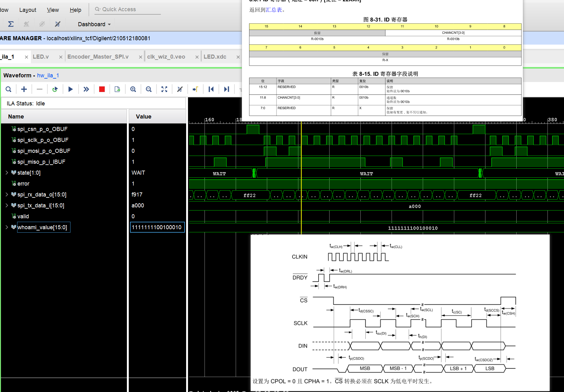Viewport: 564px width, 392px height.
Task: Open the Dashboard dropdown
Action: (x=94, y=24)
